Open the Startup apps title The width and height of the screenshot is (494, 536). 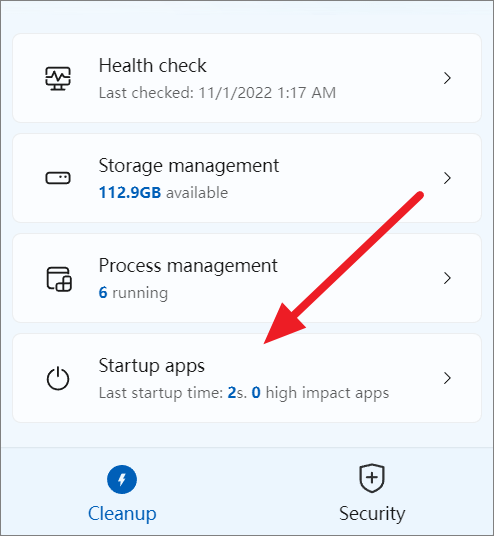point(152,366)
